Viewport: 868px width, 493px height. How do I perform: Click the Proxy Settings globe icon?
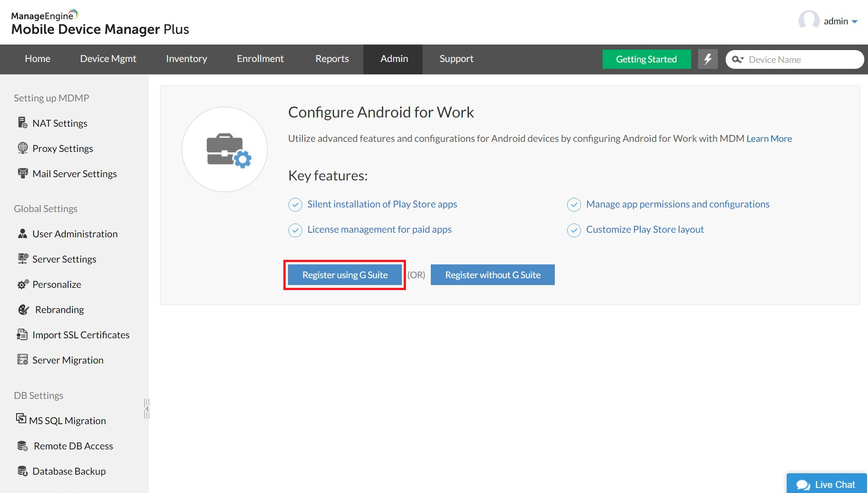23,148
